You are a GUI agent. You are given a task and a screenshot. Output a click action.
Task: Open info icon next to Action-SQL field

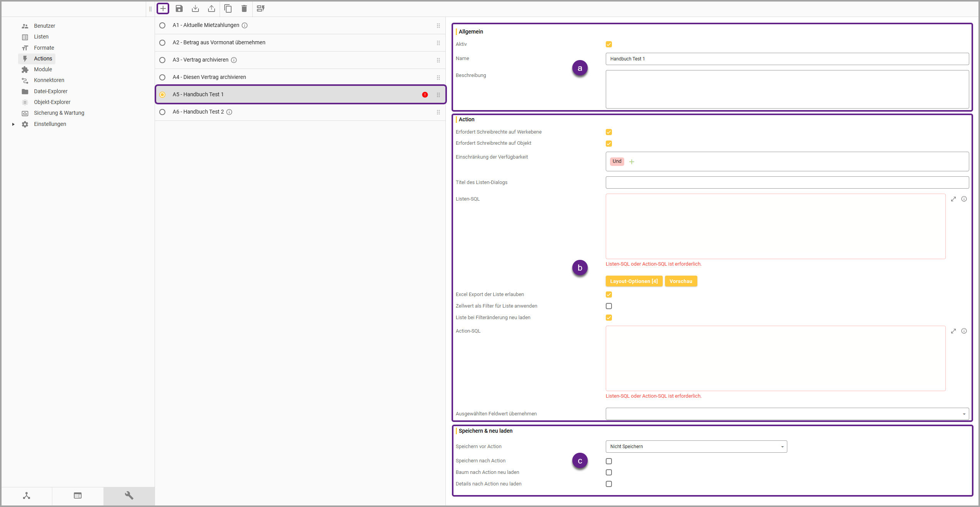click(964, 331)
